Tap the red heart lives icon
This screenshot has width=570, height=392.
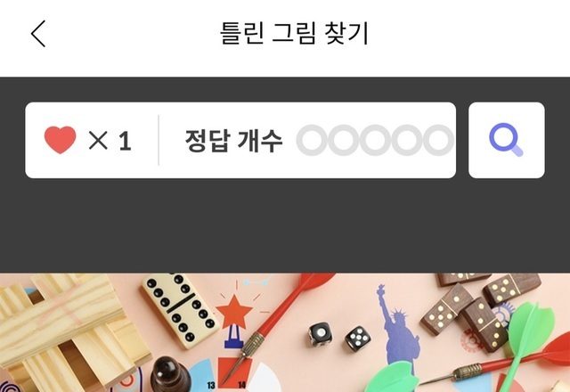(60, 140)
